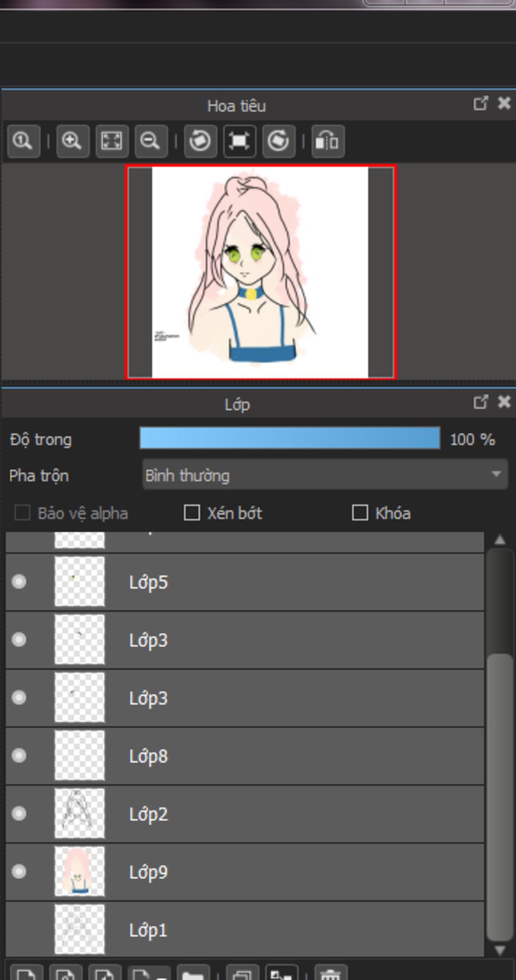The image size is (516, 980).
Task: Click the Lớp1 sketch thumbnail
Action: coord(80,930)
